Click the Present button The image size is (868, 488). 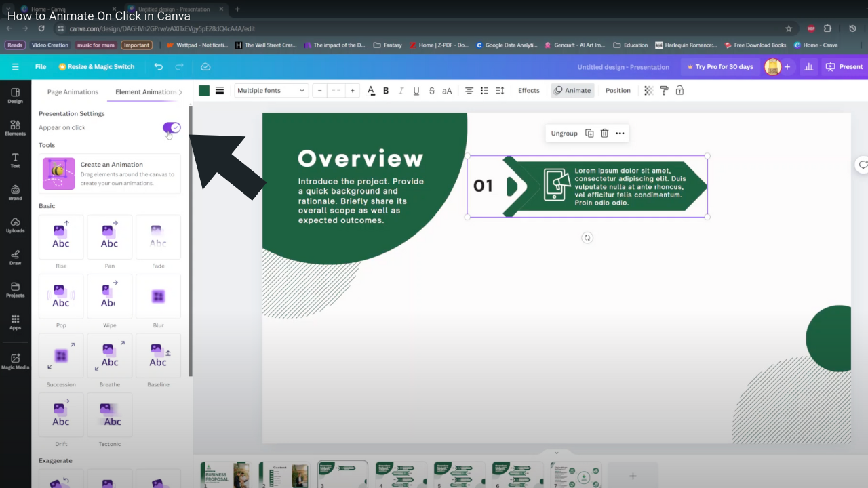tap(844, 66)
